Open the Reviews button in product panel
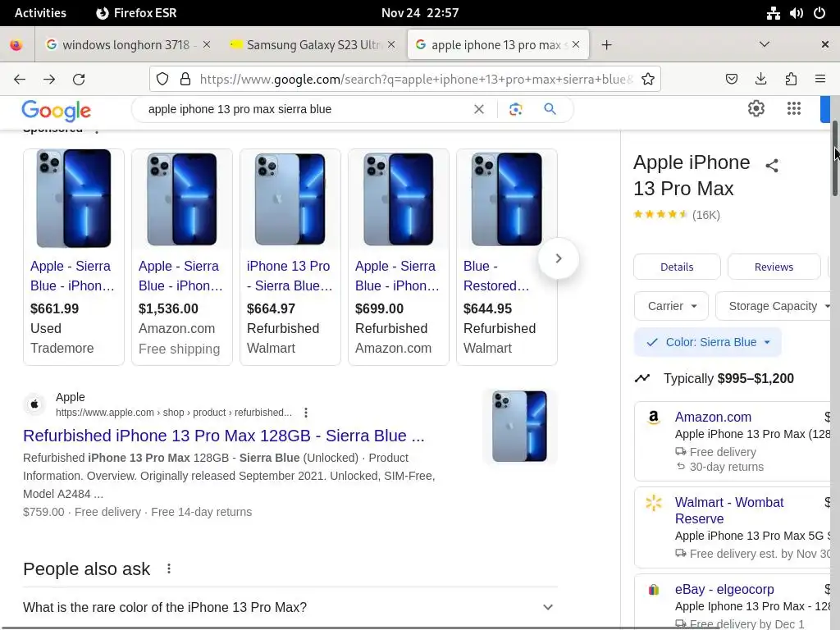This screenshot has height=630, width=840. [774, 267]
